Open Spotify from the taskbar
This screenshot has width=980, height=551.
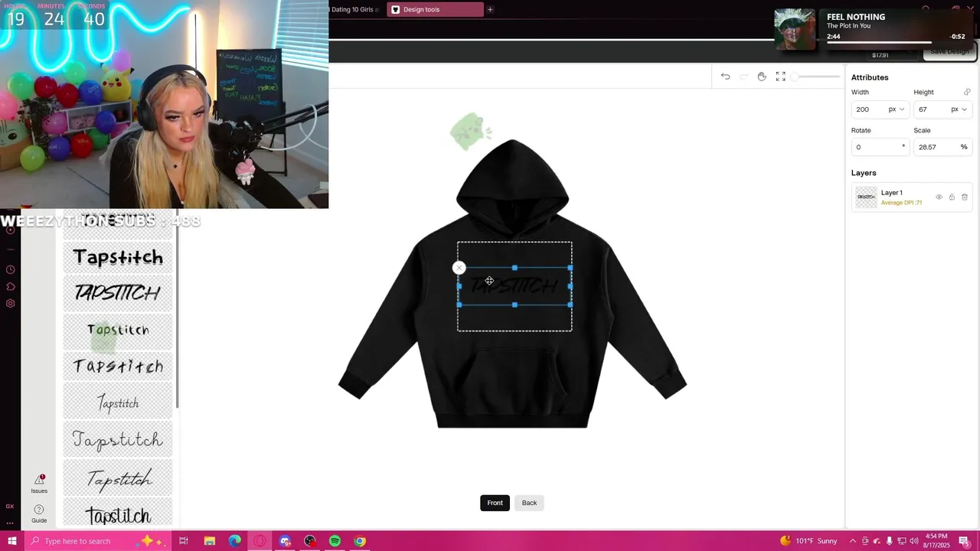[x=335, y=541]
